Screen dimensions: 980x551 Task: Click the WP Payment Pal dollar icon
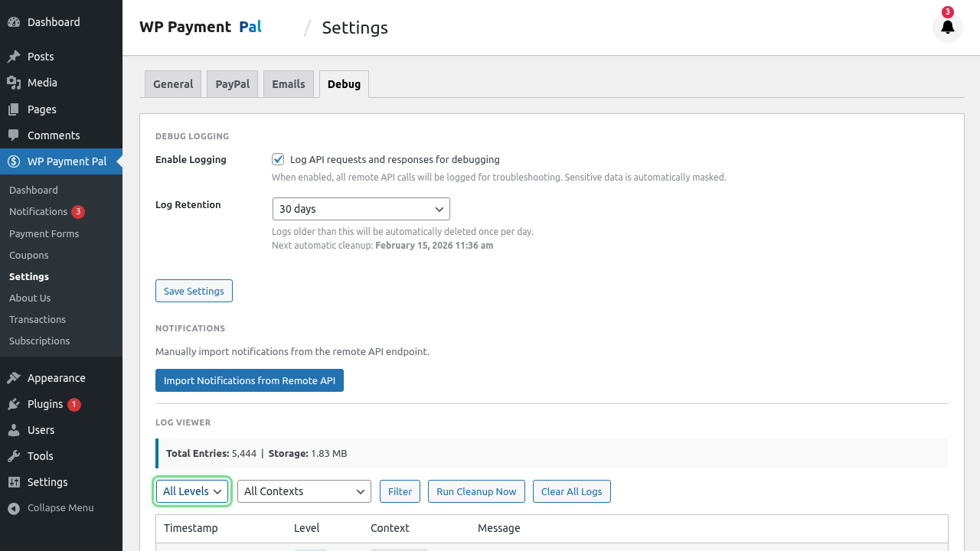[13, 161]
